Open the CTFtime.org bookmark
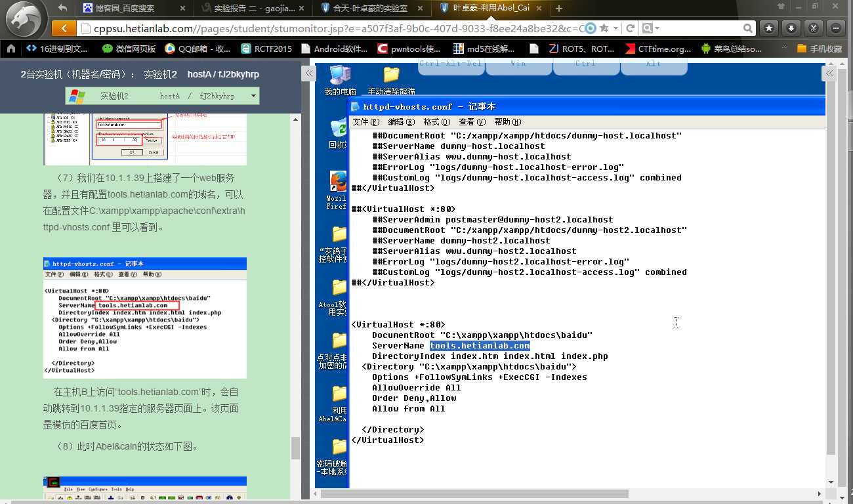This screenshot has height=504, width=853. tap(658, 49)
